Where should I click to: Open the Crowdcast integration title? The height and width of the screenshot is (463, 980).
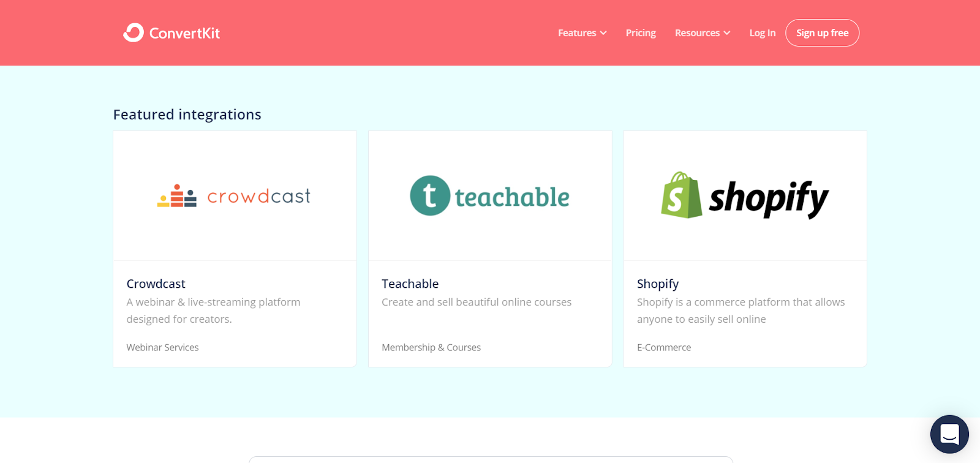156,284
